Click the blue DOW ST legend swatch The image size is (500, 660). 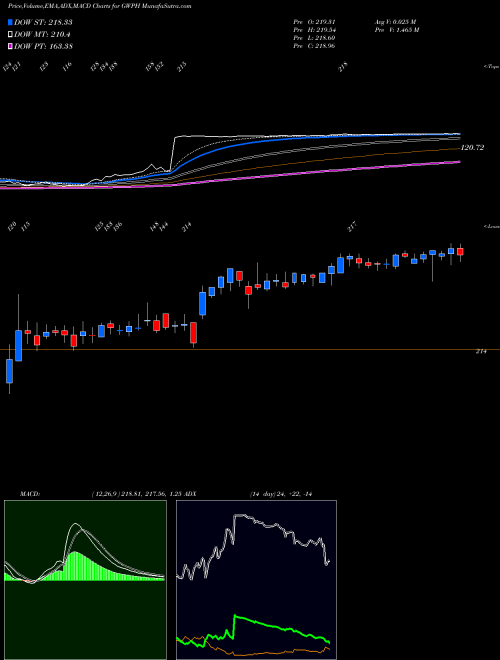pos(10,22)
